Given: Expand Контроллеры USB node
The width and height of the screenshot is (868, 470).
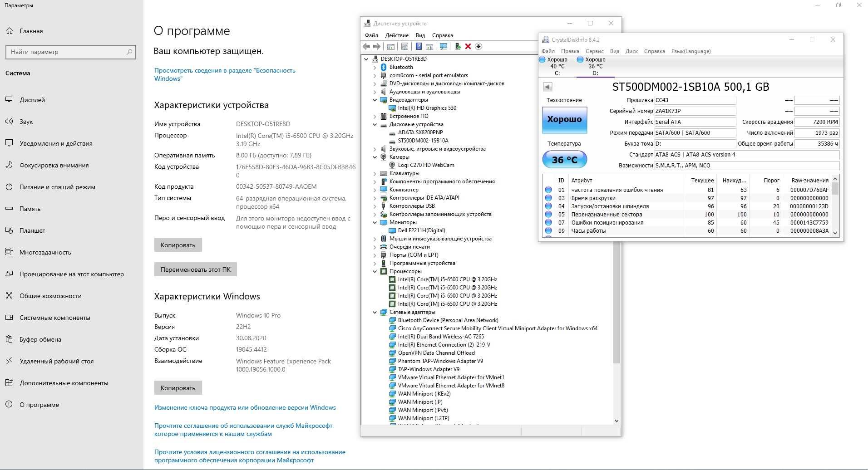Looking at the screenshot, I should point(375,206).
